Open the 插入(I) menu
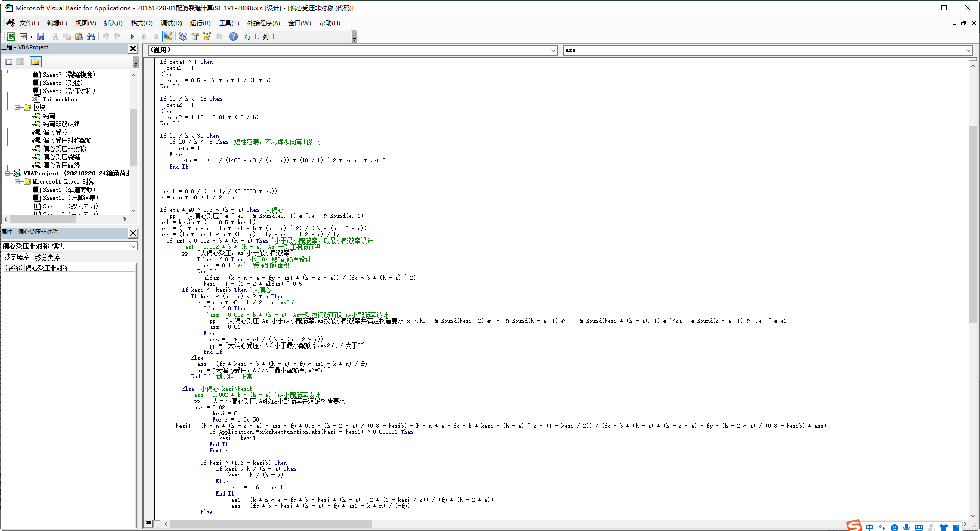The height and width of the screenshot is (531, 980). (113, 23)
